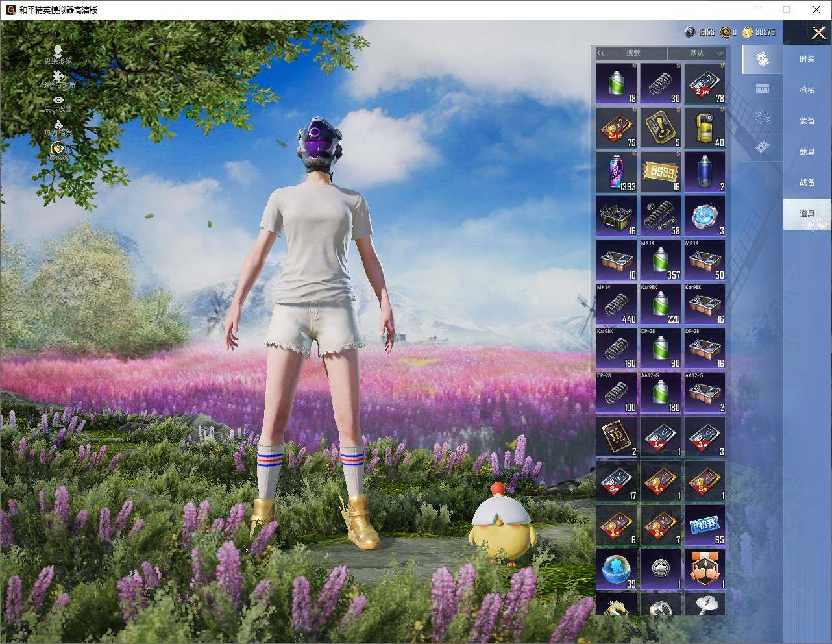Toggle the 展示设置 eye icon
The height and width of the screenshot is (644, 832).
[x=58, y=103]
